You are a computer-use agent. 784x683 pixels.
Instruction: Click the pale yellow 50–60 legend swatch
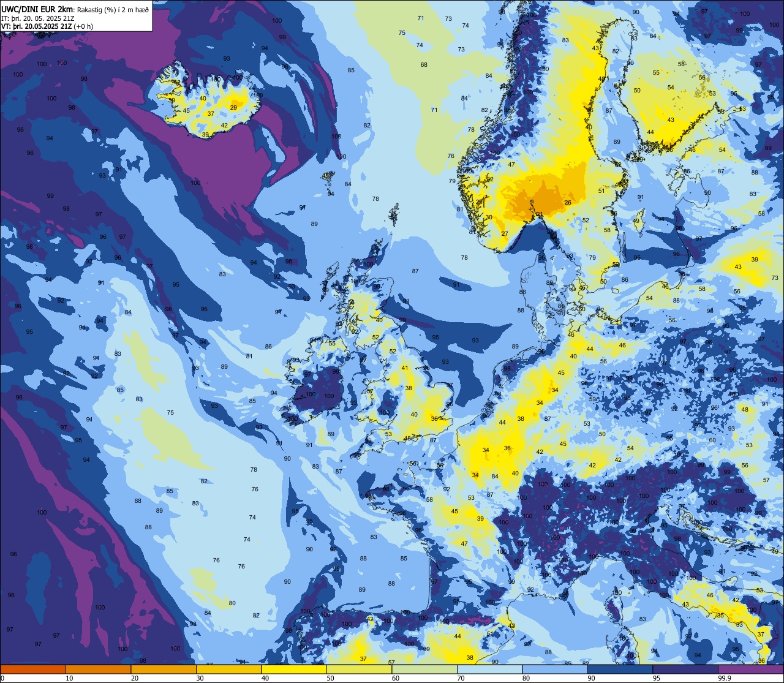(x=359, y=669)
